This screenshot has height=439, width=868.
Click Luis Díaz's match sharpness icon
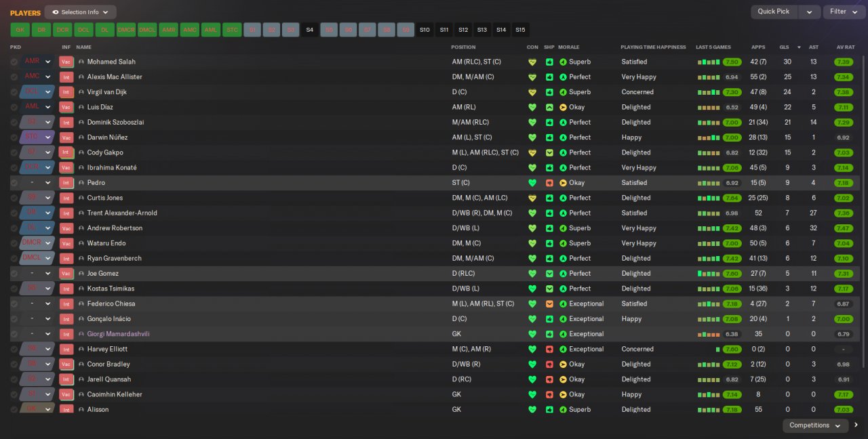549,107
